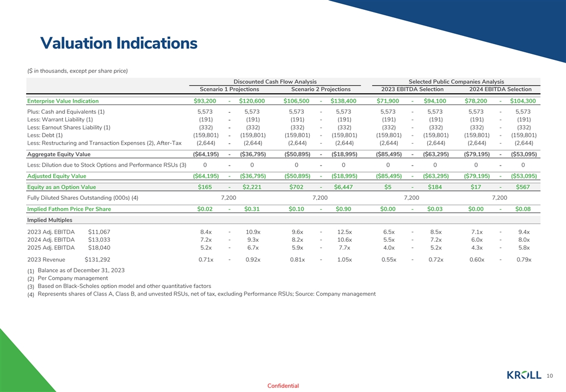Click the $0.08 price per share
The image size is (566, 392).
point(522,209)
